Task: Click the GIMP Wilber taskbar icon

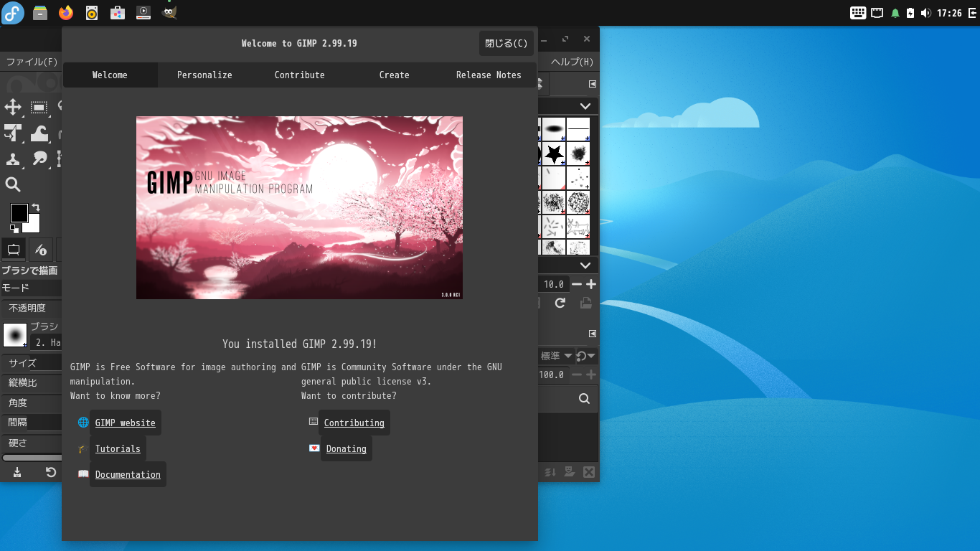Action: pyautogui.click(x=169, y=12)
